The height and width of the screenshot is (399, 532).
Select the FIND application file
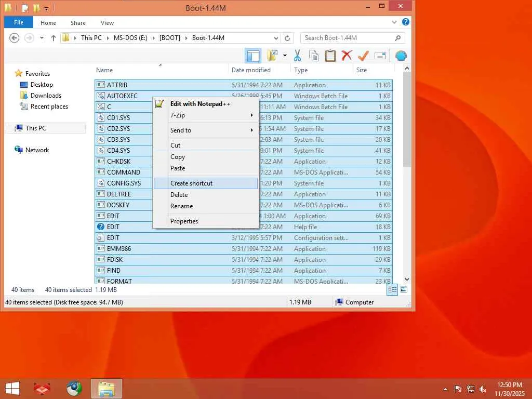(x=244, y=270)
